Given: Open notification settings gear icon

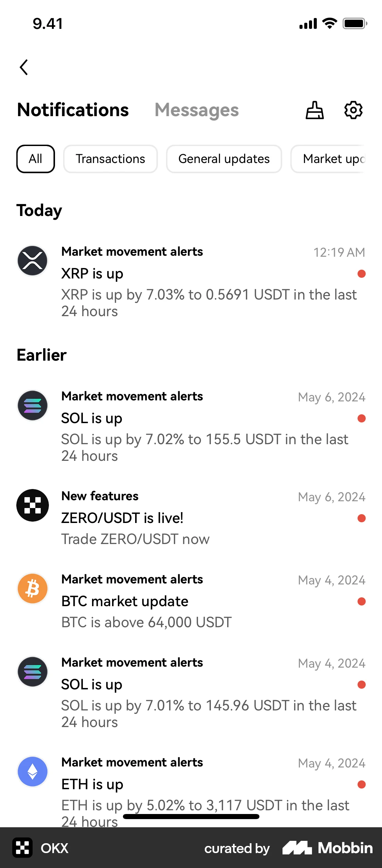Looking at the screenshot, I should click(x=353, y=110).
